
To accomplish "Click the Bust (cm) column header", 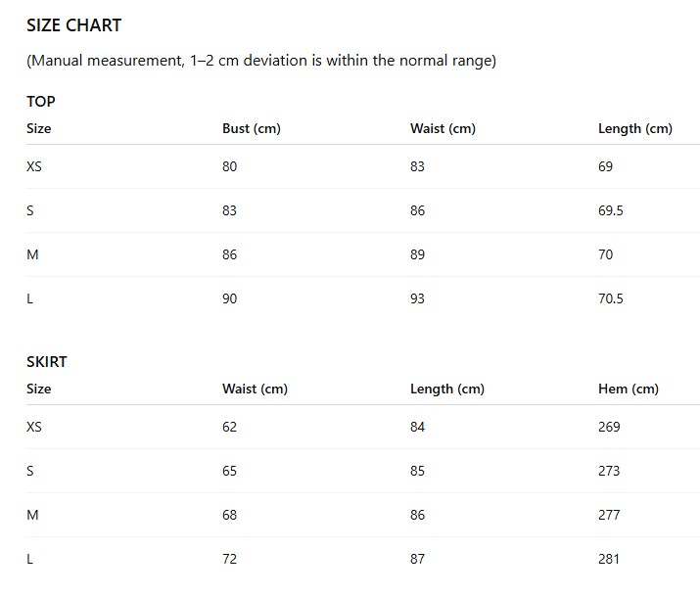I will click(252, 128).
